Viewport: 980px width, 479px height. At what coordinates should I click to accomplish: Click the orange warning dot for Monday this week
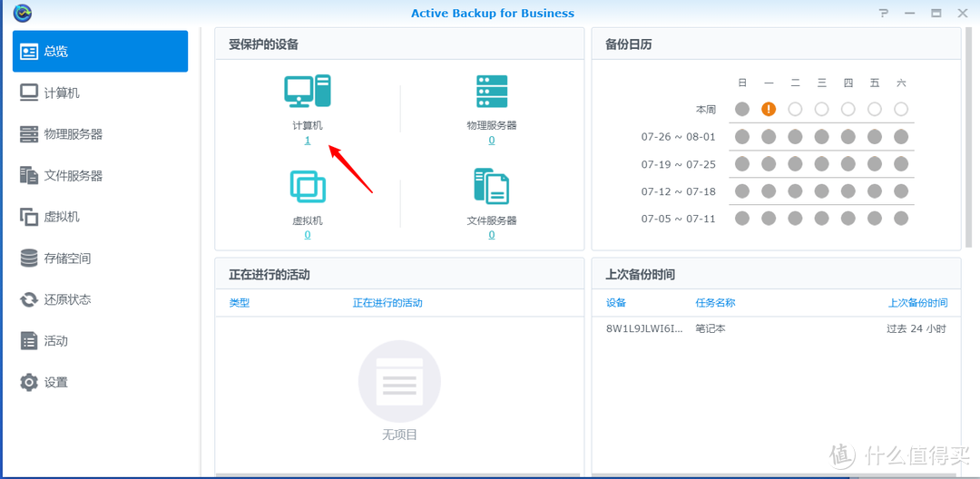click(x=769, y=109)
